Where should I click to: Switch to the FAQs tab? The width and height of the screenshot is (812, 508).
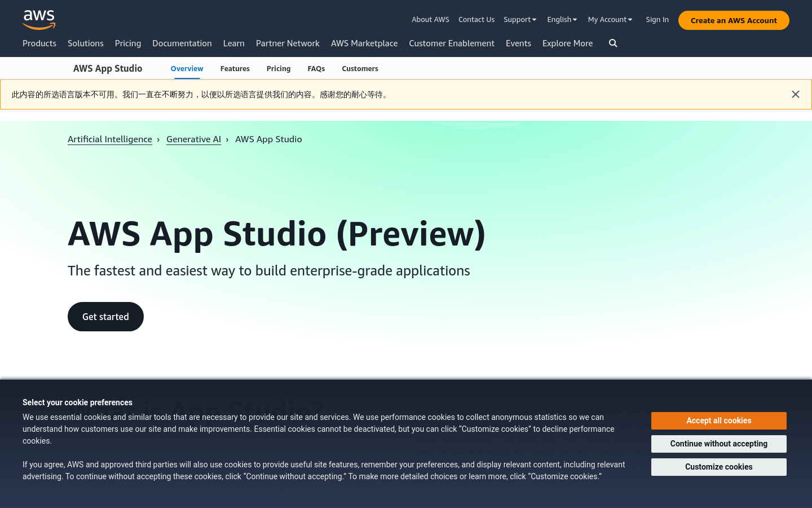pyautogui.click(x=316, y=68)
